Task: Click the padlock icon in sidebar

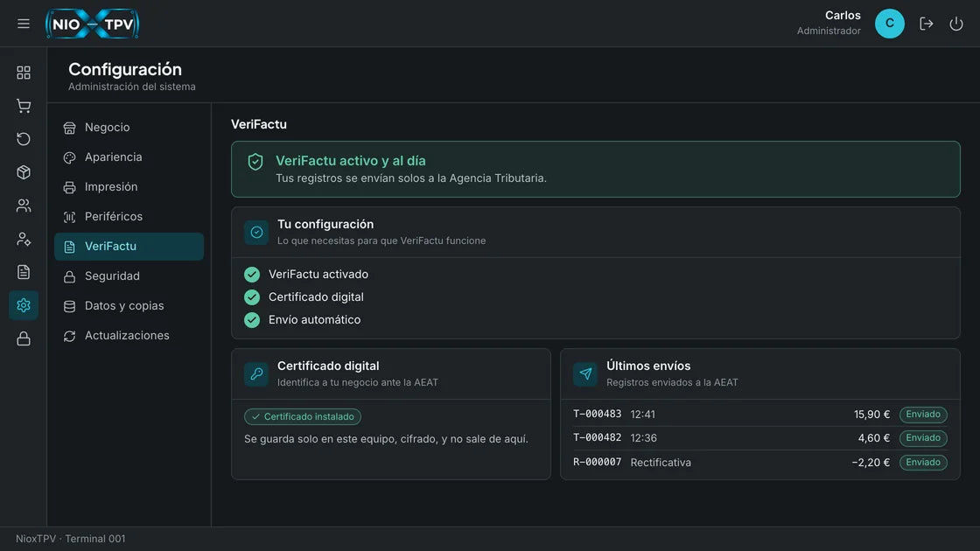Action: 24,338
